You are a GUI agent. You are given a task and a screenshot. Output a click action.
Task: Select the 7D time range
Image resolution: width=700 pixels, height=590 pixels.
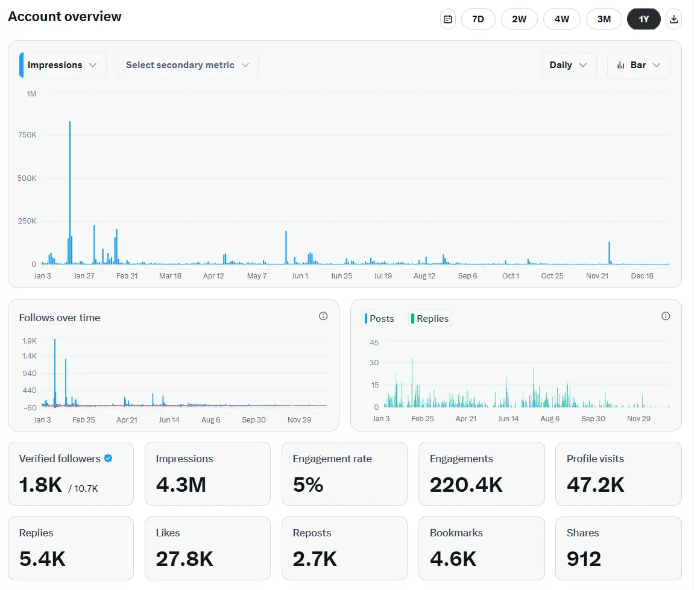click(478, 19)
